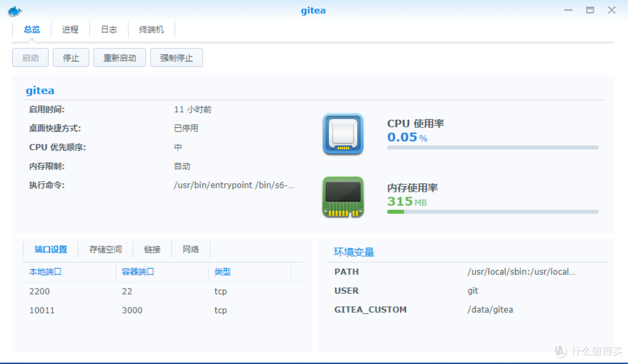Click the CPU usage progress bar
Image resolution: width=628 pixels, height=364 pixels.
pos(492,147)
